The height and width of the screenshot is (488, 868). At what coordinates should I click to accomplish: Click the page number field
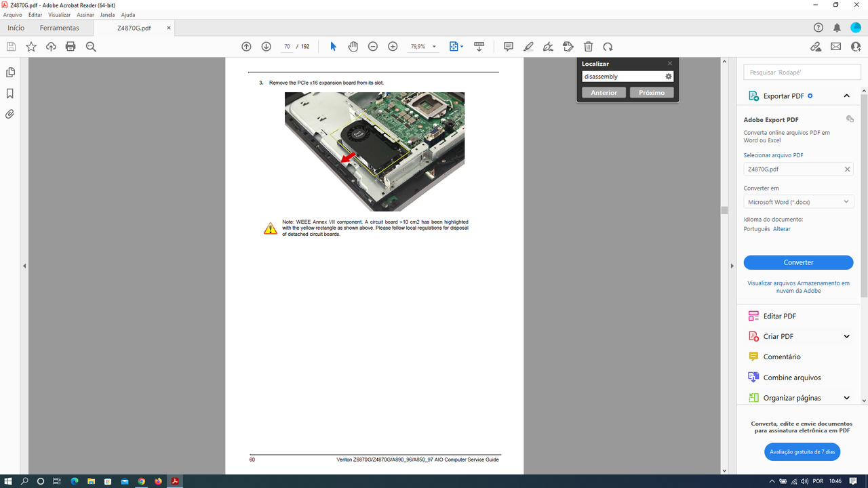(x=287, y=47)
